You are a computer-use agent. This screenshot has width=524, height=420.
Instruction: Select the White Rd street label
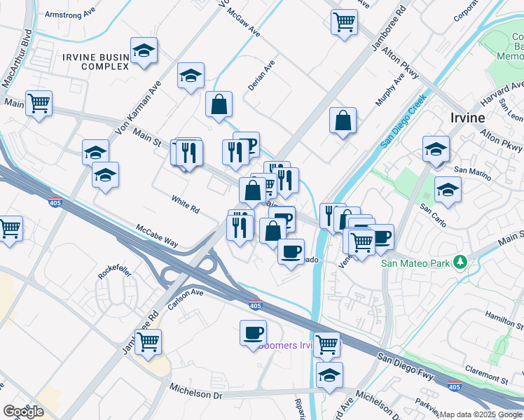(186, 204)
